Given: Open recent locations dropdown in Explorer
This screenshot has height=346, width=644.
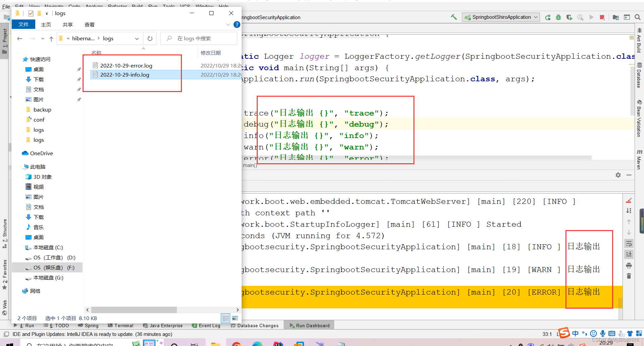Looking at the screenshot, I should coord(43,39).
